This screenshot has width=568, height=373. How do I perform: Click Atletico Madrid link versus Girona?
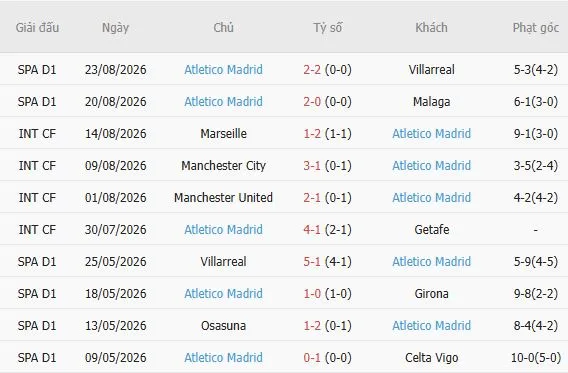(224, 294)
